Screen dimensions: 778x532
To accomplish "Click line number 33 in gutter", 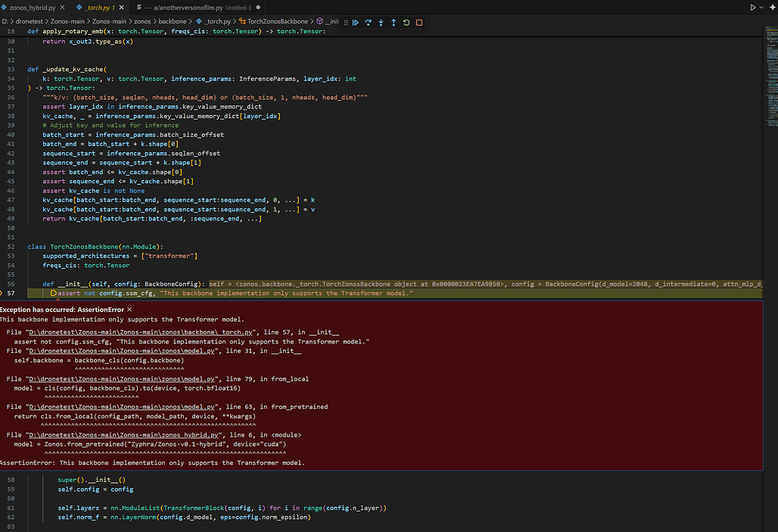I will (x=11, y=70).
